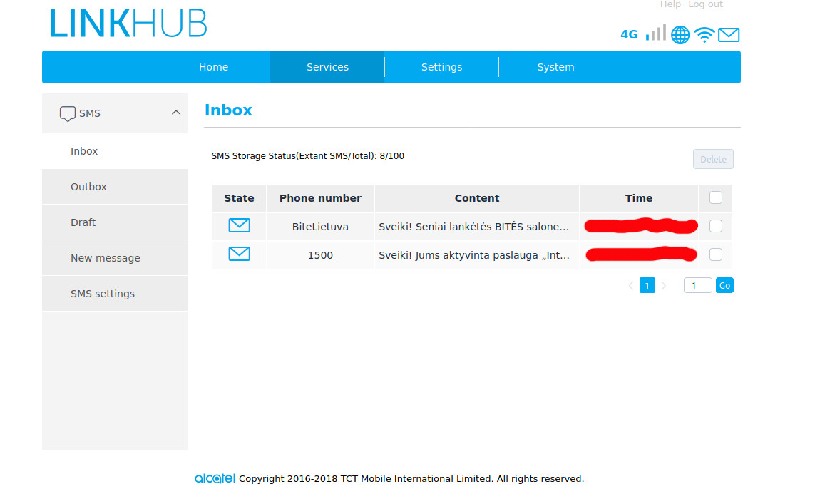Image resolution: width=815 pixels, height=504 pixels.
Task: Open the Services tab
Action: coord(327,67)
